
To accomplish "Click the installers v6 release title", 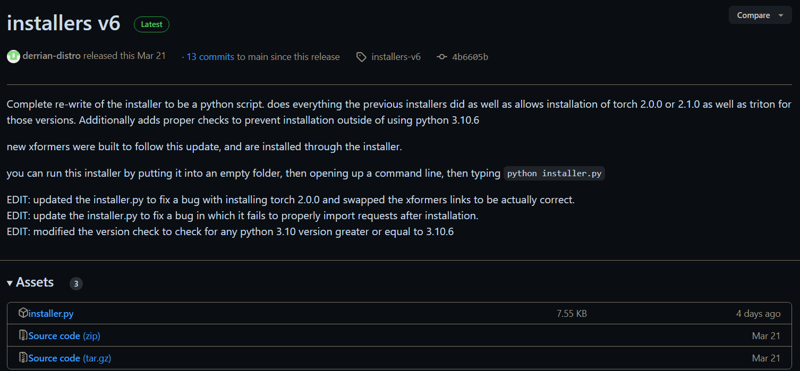I will (64, 24).
